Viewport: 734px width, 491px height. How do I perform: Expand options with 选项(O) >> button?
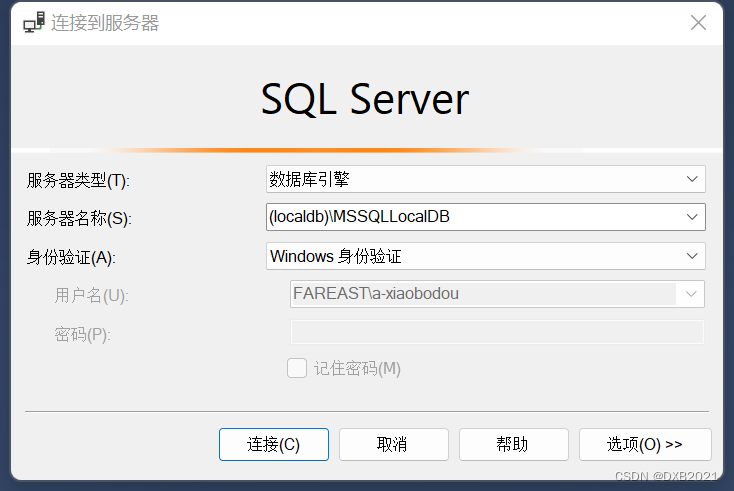(645, 444)
